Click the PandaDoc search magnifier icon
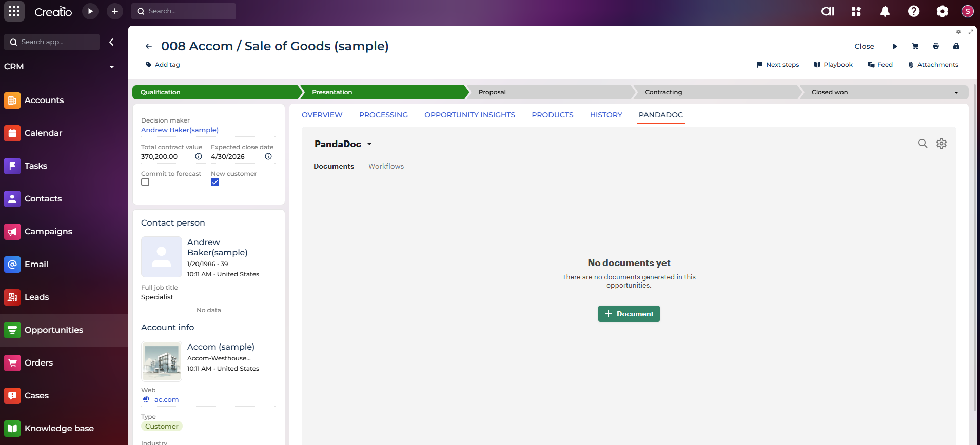Image resolution: width=980 pixels, height=445 pixels. point(923,144)
